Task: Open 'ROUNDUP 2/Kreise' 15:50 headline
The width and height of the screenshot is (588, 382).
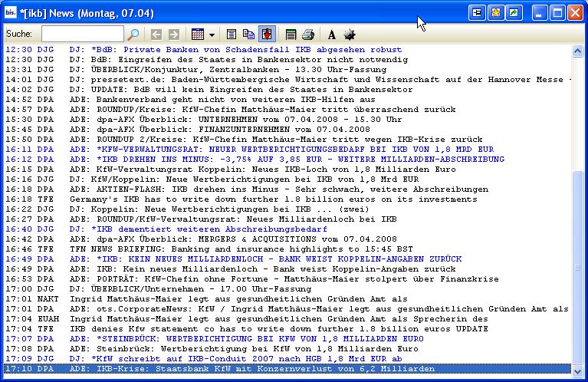Action: [287, 139]
